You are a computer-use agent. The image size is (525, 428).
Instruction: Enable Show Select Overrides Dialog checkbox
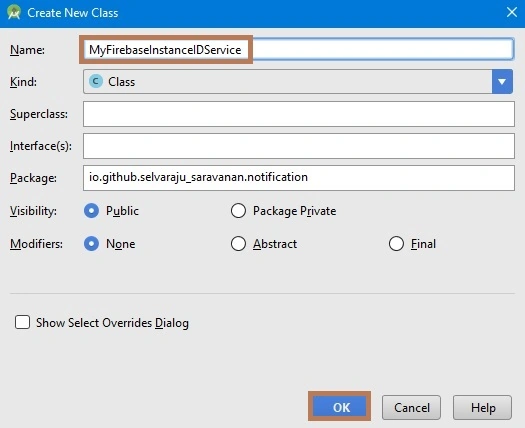pyautogui.click(x=22, y=323)
